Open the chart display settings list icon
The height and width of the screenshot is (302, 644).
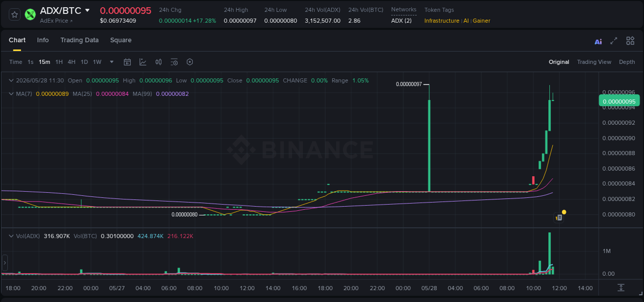coord(174,62)
